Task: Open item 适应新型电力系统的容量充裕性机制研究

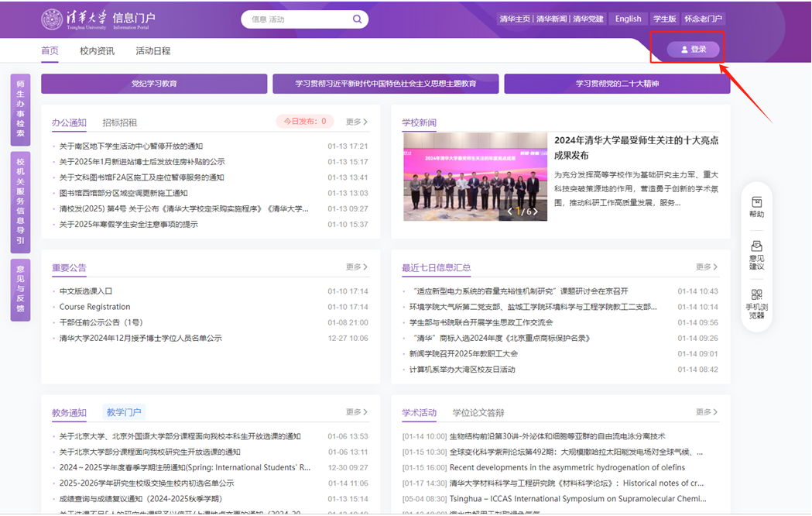Action: [519, 291]
